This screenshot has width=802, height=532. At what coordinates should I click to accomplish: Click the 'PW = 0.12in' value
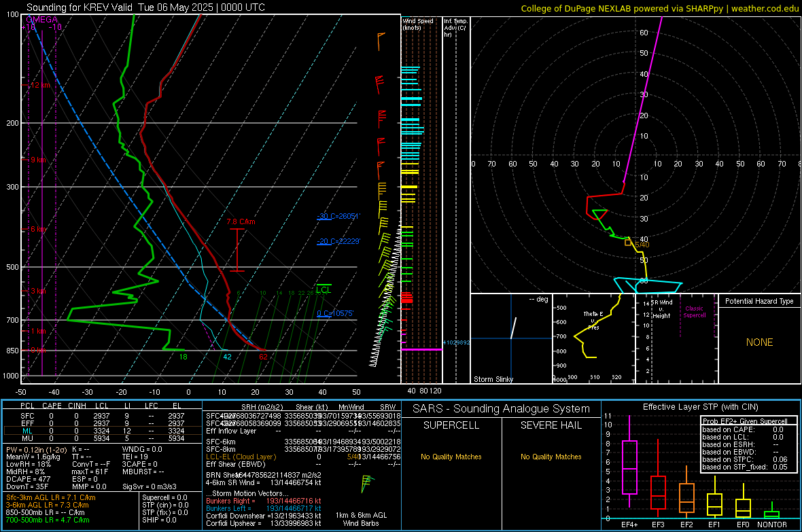click(x=37, y=449)
